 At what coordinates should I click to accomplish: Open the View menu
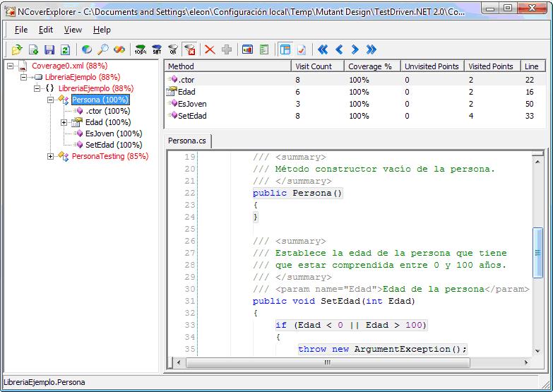click(x=73, y=30)
